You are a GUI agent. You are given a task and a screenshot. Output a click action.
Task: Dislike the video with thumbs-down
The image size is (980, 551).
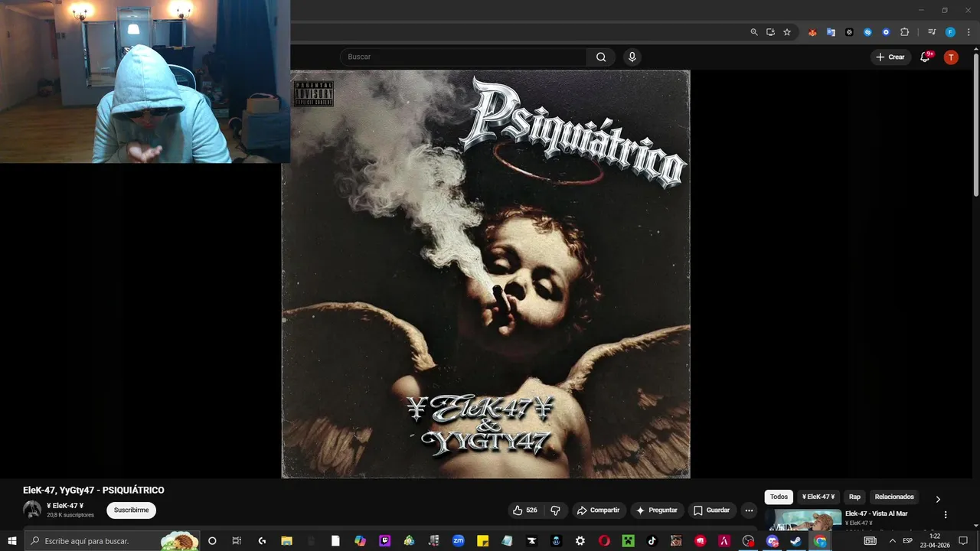pyautogui.click(x=556, y=510)
